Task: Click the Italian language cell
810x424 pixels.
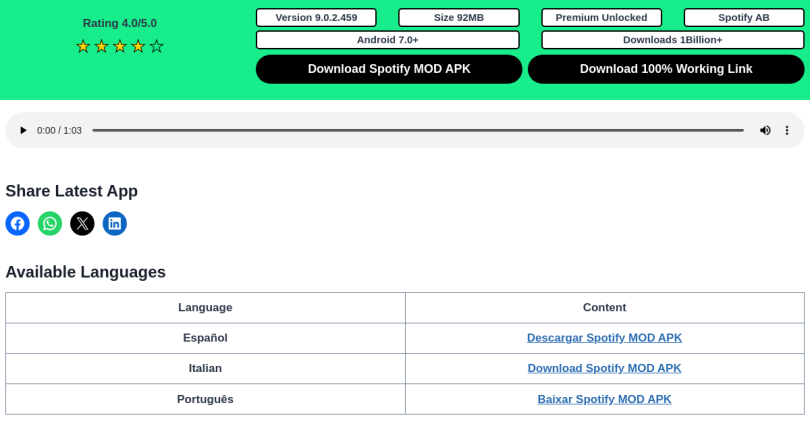Action: (x=206, y=369)
